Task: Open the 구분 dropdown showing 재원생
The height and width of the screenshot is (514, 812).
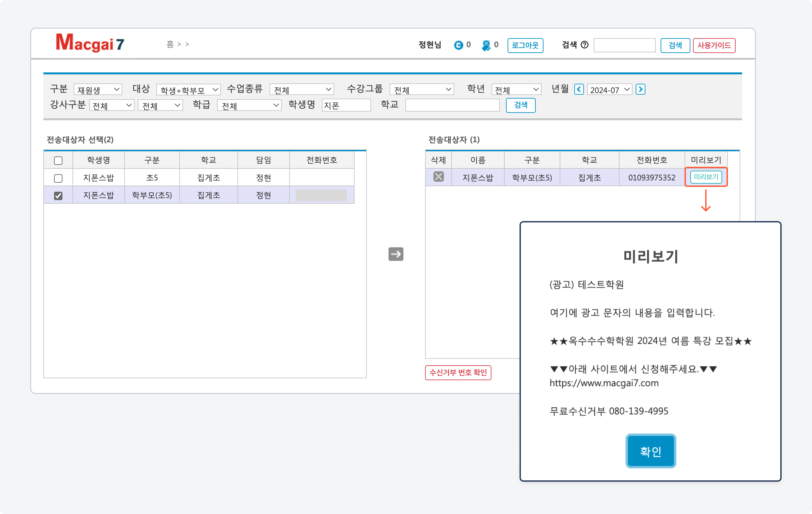Action: (98, 90)
